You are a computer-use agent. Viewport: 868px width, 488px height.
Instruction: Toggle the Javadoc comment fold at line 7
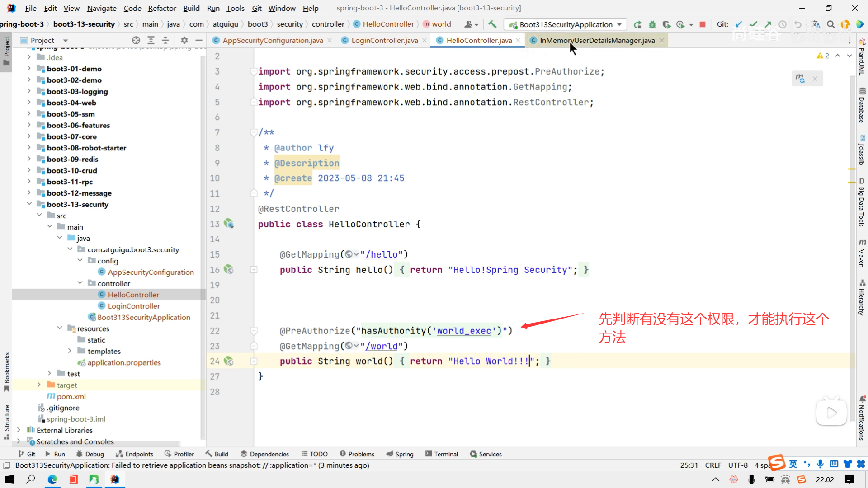254,132
